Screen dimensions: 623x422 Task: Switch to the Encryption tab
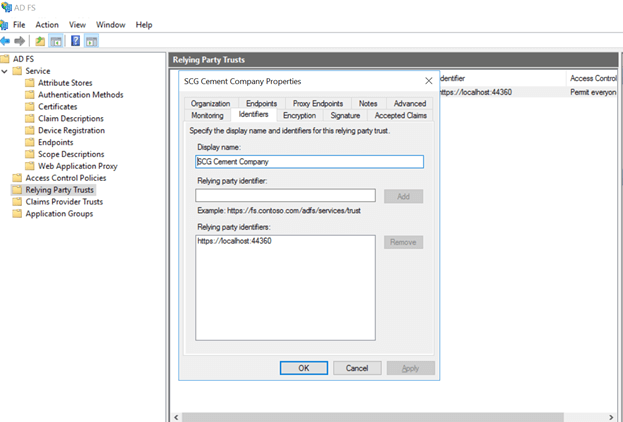[x=300, y=115]
